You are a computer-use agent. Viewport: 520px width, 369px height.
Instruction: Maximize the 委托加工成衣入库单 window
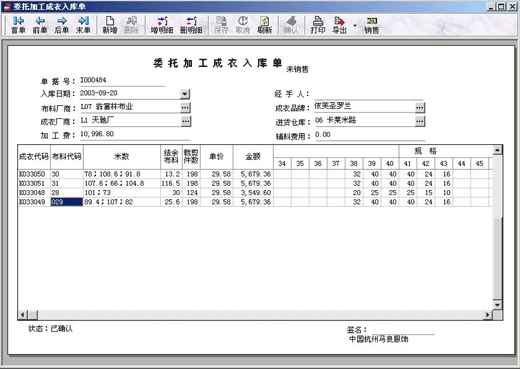coord(501,6)
